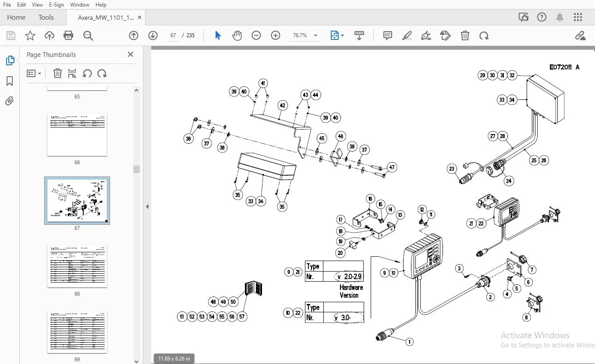Go to previous page arrow
This screenshot has height=364, width=595.
click(x=134, y=35)
